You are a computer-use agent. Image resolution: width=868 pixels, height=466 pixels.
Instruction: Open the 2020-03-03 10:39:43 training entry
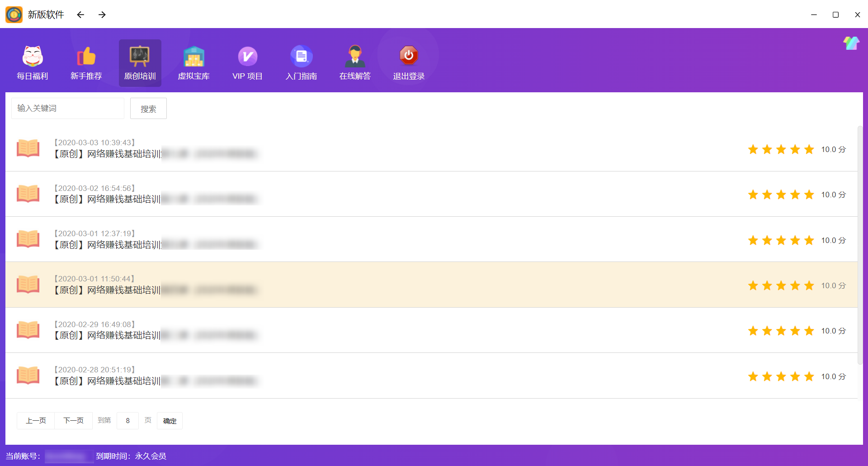pyautogui.click(x=154, y=154)
